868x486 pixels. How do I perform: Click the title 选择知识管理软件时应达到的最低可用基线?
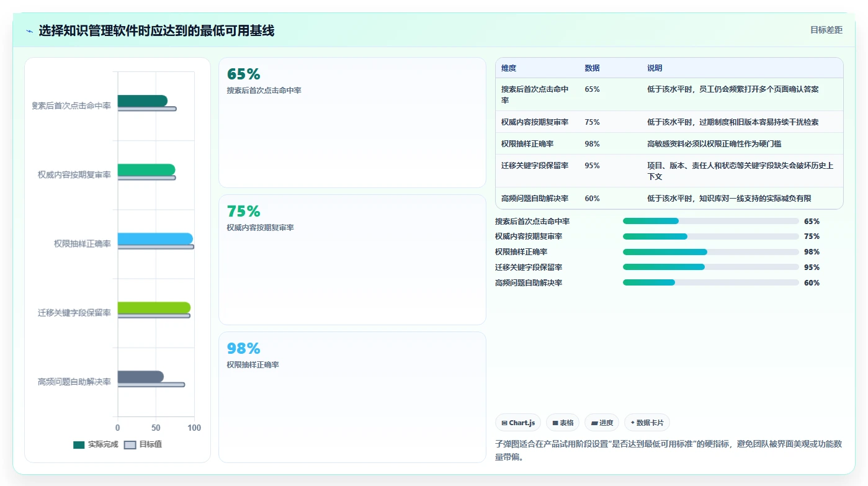[156, 30]
